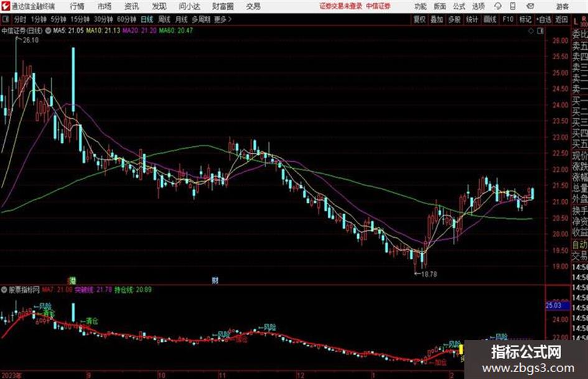The image size is (588, 379).
Task: Expand 股票指标网 sub-indicator dropdown
Action: (4, 289)
